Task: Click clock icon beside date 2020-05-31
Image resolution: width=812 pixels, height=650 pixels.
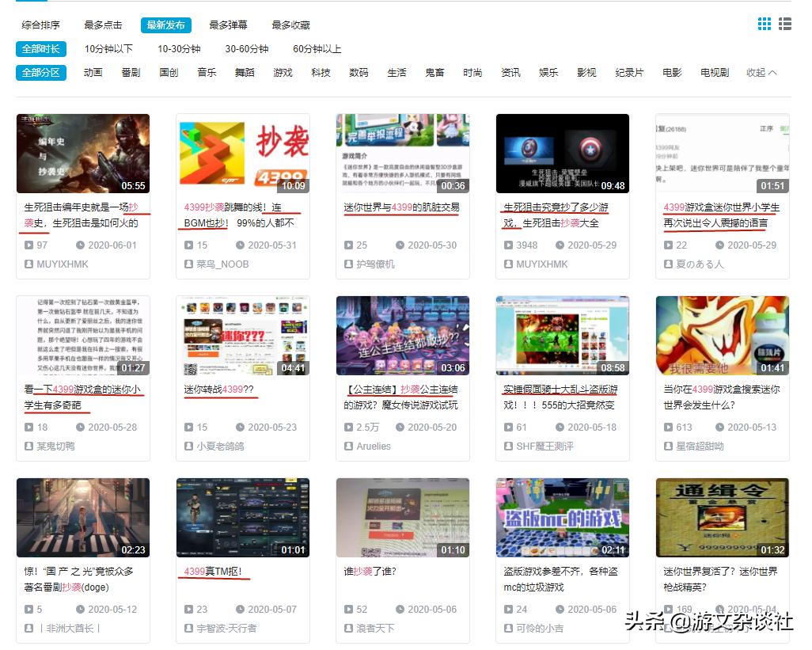Action: [x=240, y=245]
